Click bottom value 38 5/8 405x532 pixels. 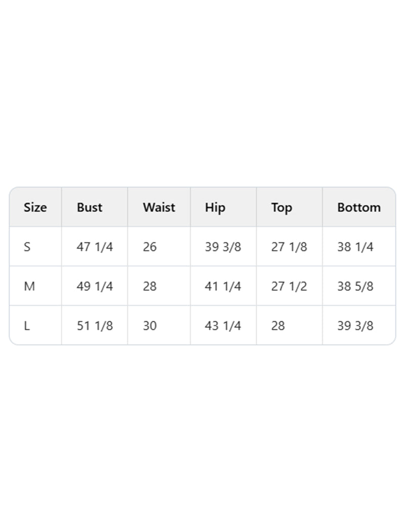[355, 286]
